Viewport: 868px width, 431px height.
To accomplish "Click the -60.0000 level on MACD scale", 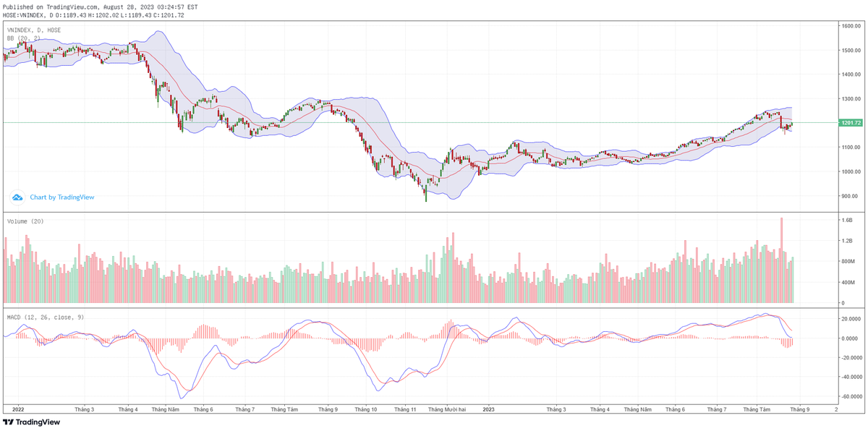I will coord(849,396).
